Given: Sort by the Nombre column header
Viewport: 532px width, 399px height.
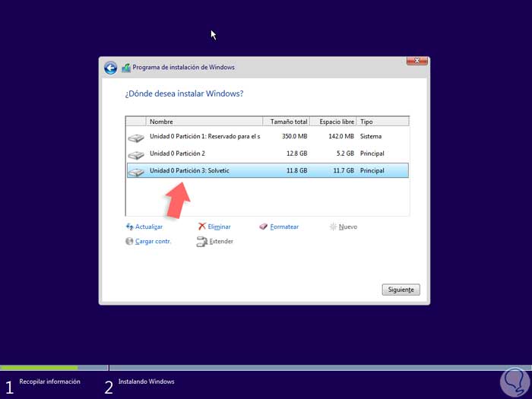Looking at the screenshot, I should click(204, 122).
